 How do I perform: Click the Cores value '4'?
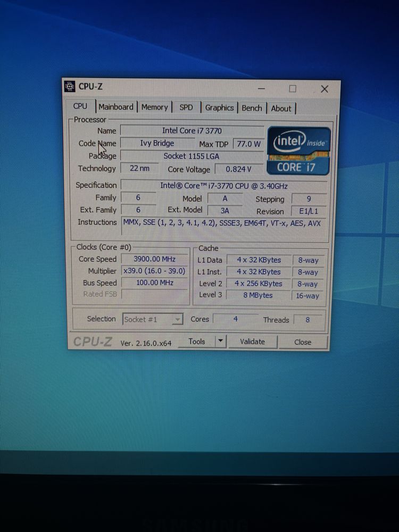point(236,319)
